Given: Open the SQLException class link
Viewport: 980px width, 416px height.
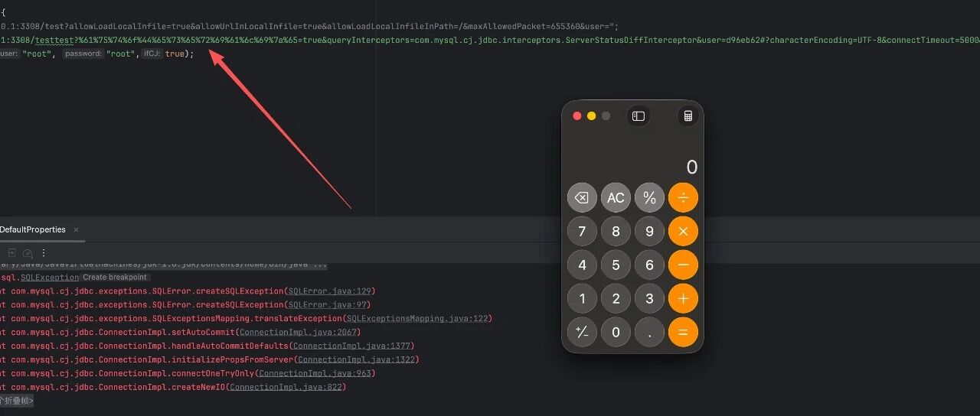Looking at the screenshot, I should click(x=50, y=278).
